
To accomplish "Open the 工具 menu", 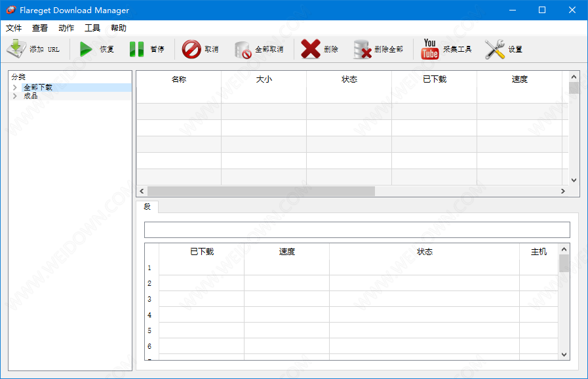I will pyautogui.click(x=92, y=28).
